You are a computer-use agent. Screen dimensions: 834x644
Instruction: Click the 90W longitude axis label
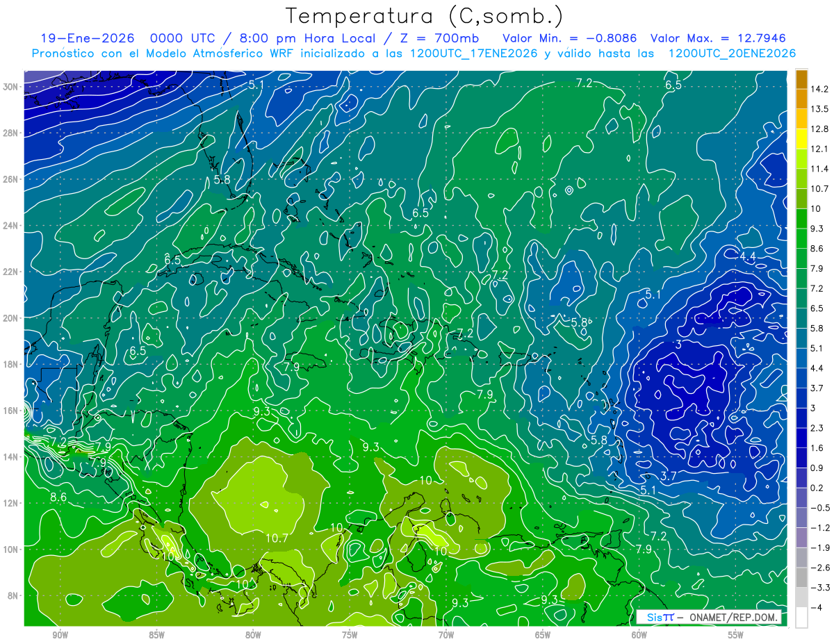(x=60, y=635)
